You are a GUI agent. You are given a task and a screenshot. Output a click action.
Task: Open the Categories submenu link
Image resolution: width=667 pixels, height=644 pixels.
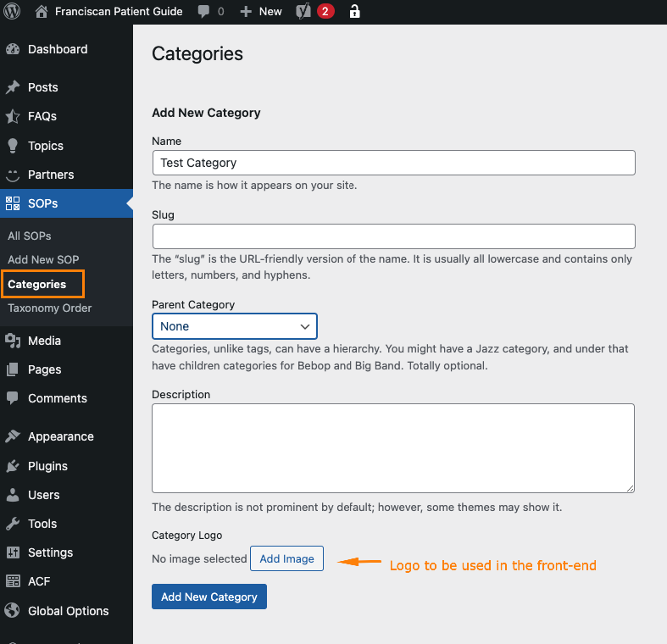click(37, 284)
